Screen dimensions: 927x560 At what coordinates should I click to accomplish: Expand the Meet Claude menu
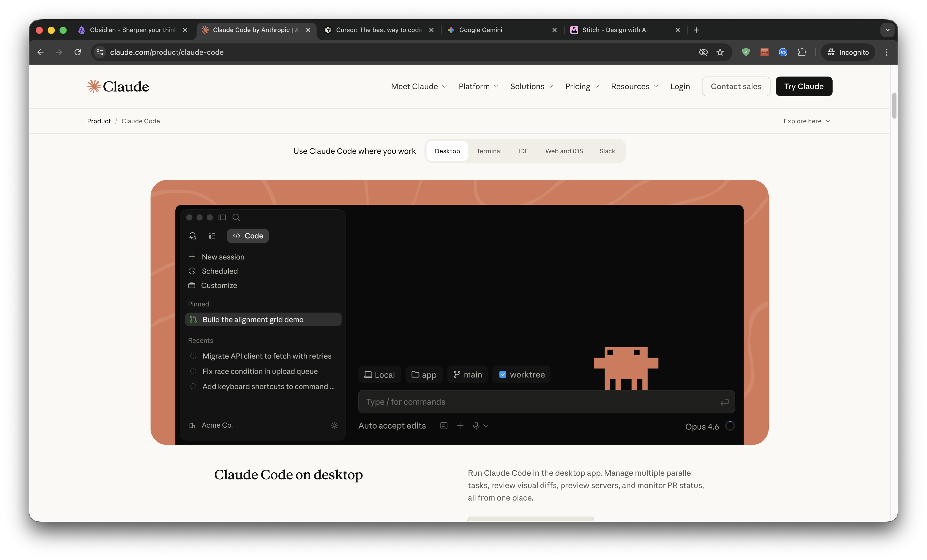coord(419,87)
